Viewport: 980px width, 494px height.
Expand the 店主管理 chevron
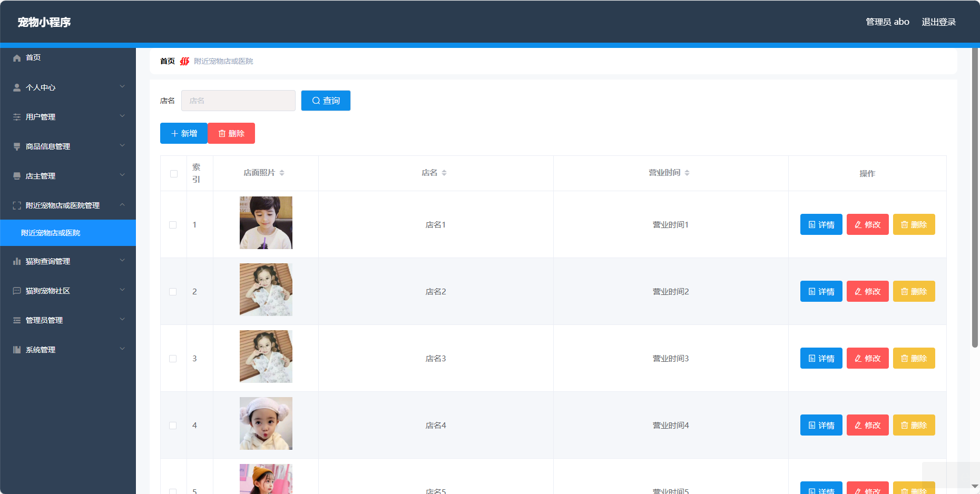122,175
